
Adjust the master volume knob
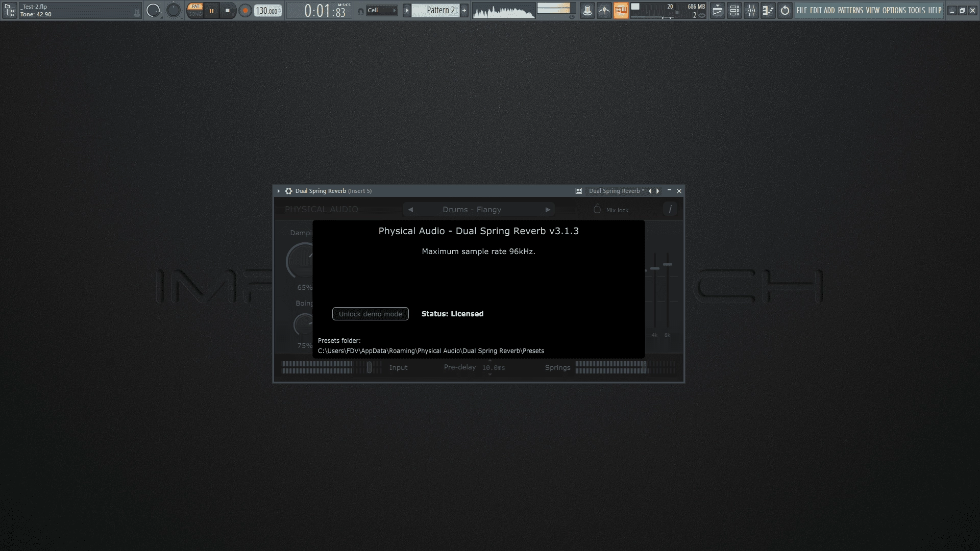coord(153,10)
